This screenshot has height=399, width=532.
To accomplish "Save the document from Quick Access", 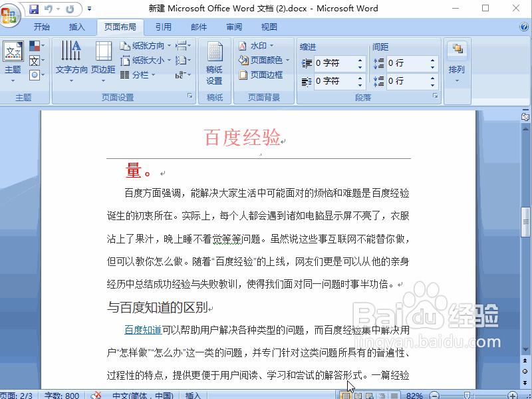I will pos(34,9).
